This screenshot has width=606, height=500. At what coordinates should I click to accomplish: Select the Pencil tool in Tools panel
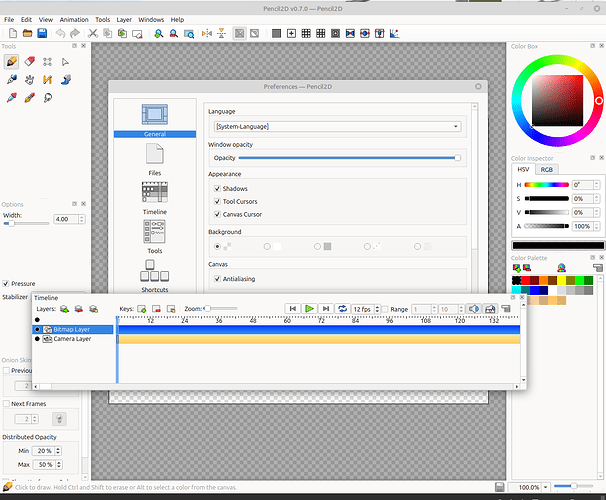[x=11, y=61]
